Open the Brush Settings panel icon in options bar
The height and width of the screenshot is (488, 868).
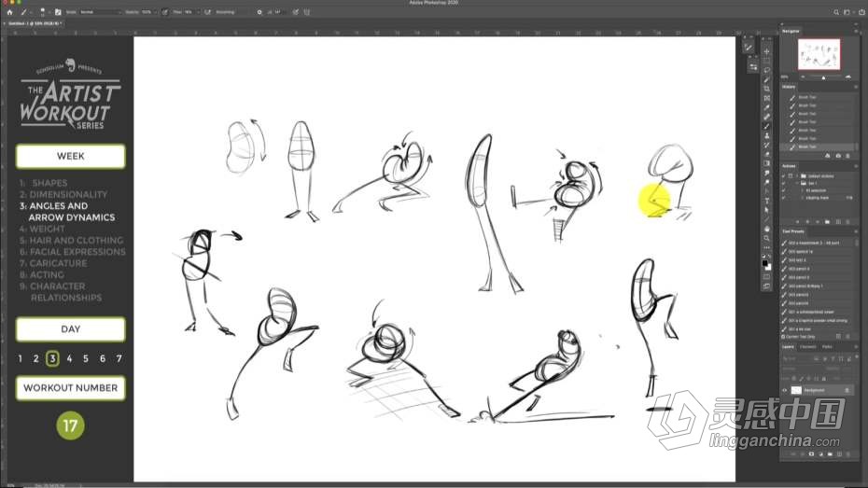pos(58,12)
